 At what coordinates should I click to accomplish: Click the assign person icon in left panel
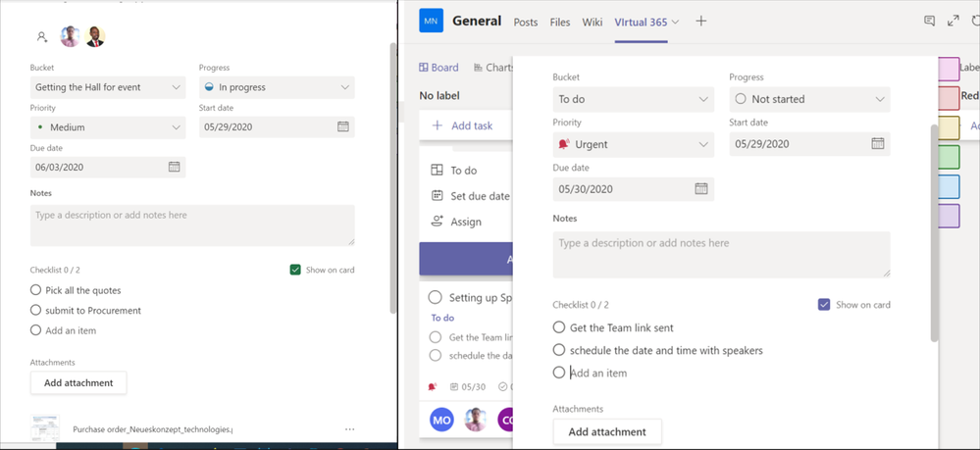point(42,37)
